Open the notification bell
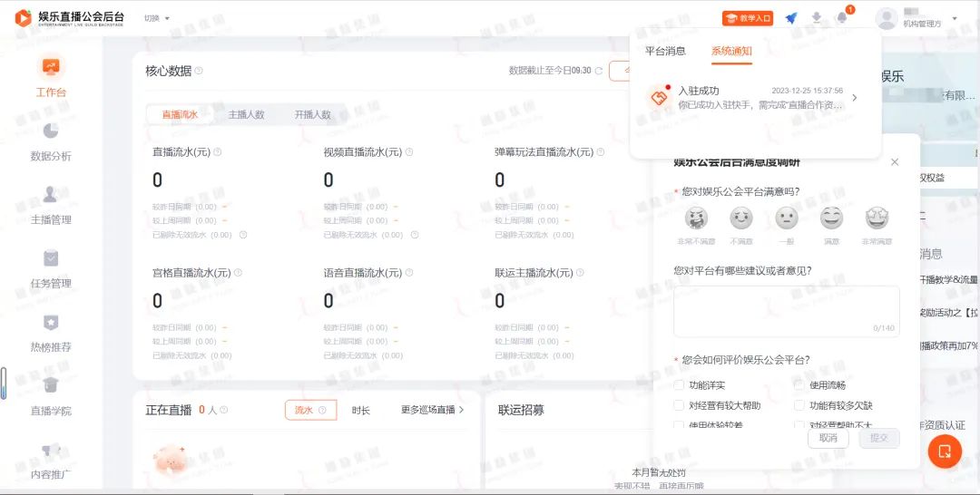The width and height of the screenshot is (980, 495). [842, 17]
